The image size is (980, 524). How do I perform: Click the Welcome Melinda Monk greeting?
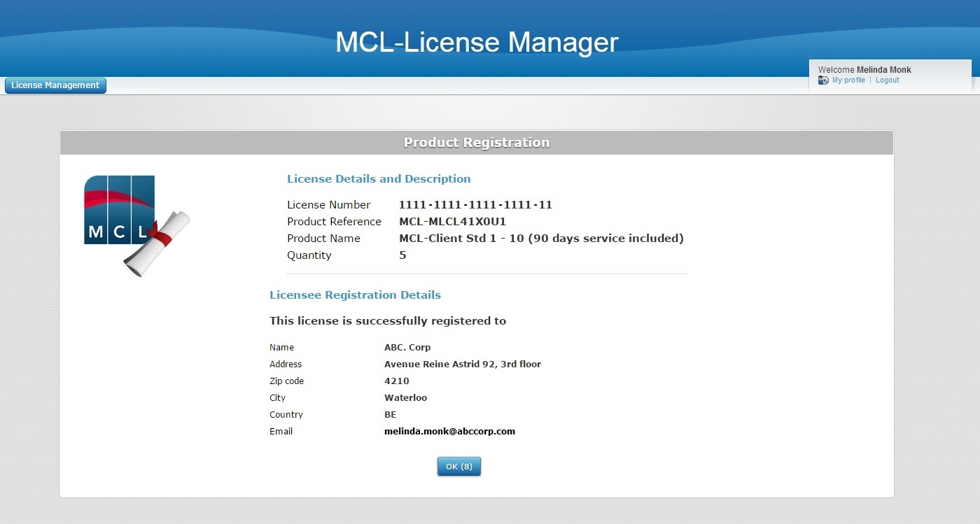[864, 70]
